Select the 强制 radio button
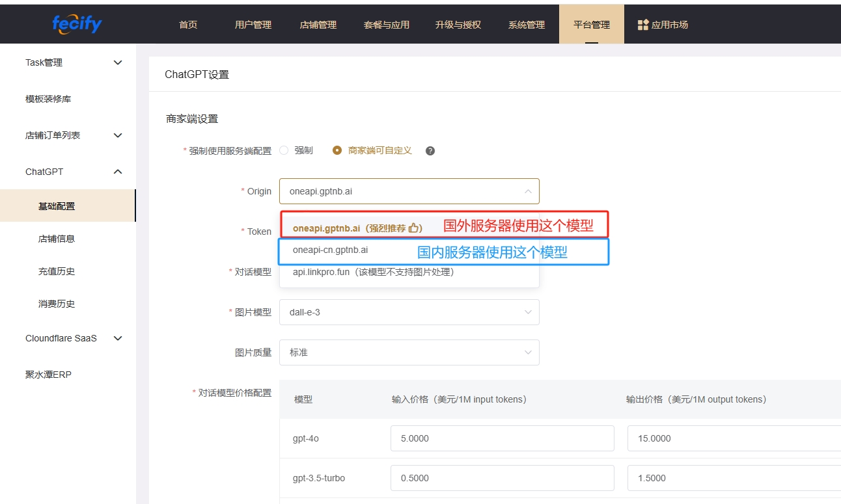841x504 pixels. [x=284, y=150]
